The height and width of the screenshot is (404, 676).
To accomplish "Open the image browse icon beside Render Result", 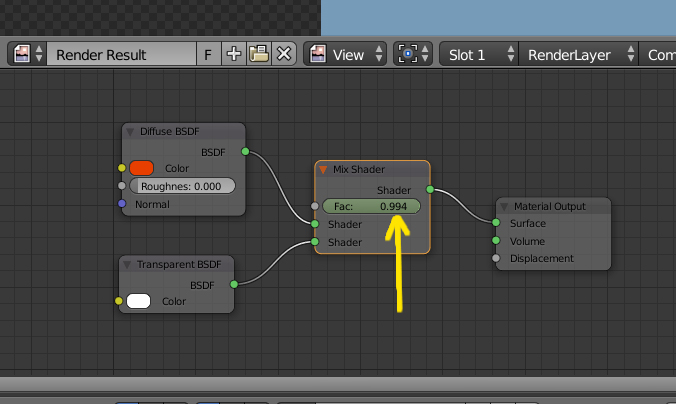I will point(27,54).
